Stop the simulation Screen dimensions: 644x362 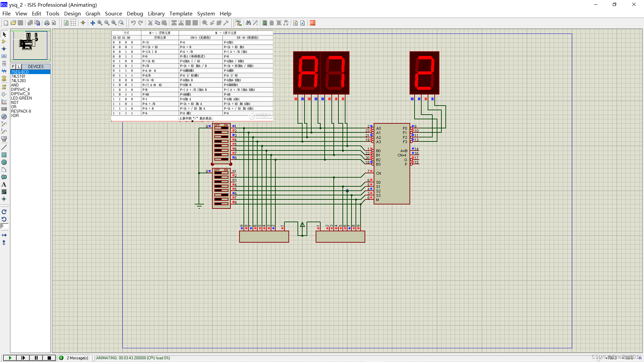(x=49, y=358)
